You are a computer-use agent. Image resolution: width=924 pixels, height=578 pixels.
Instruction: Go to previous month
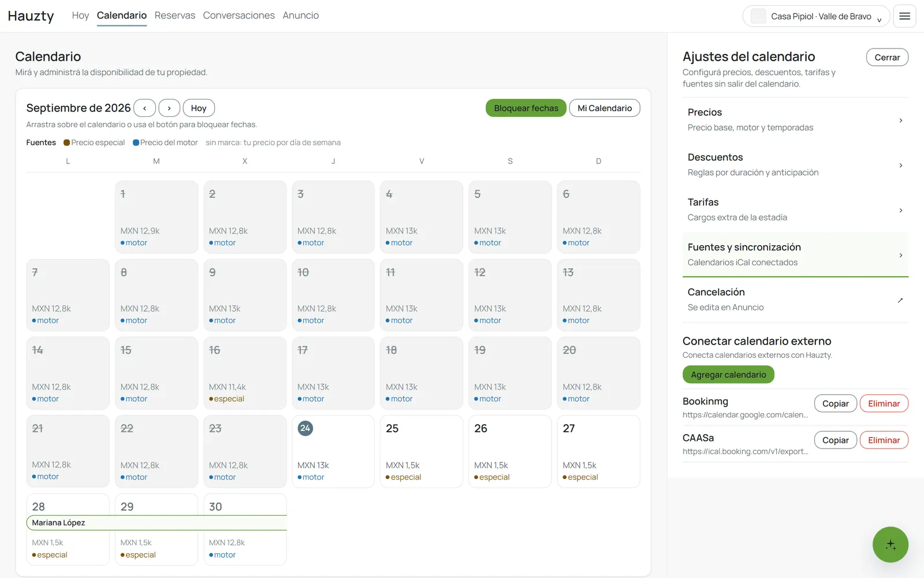(144, 108)
